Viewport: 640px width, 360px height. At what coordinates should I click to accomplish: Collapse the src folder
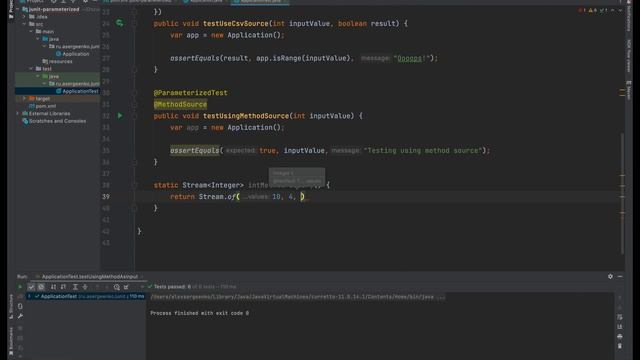coord(24,24)
